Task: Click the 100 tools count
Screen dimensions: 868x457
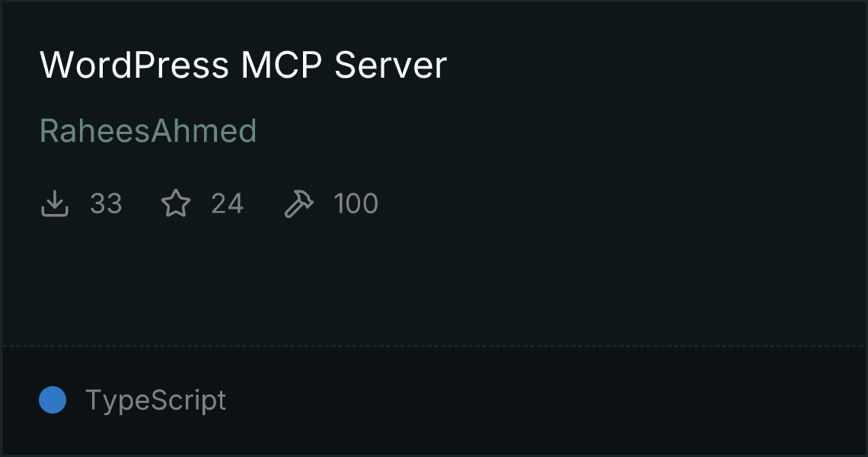Action: (356, 203)
